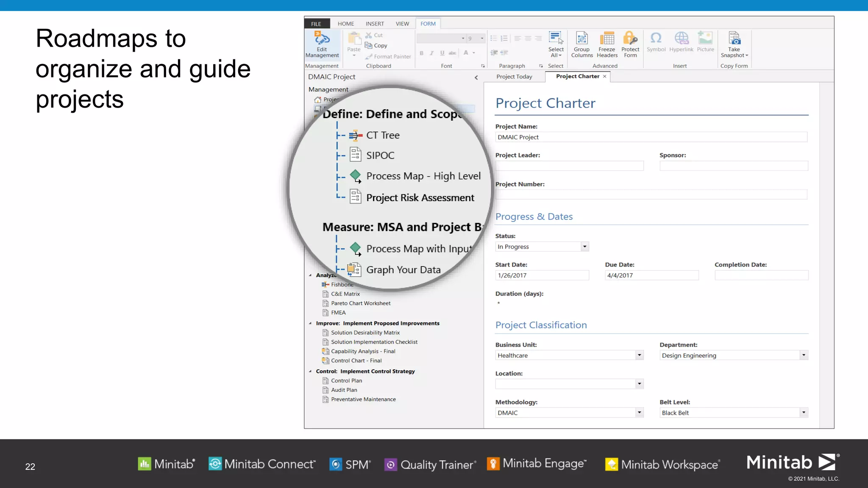Screen dimensions: 868x488
Task: Close the Project Charter tab
Action: (x=605, y=76)
